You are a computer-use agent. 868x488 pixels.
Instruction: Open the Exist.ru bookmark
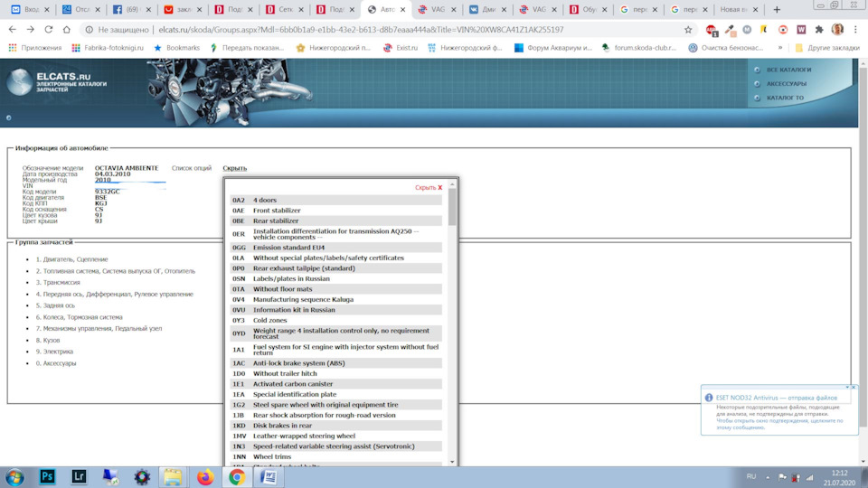click(401, 48)
